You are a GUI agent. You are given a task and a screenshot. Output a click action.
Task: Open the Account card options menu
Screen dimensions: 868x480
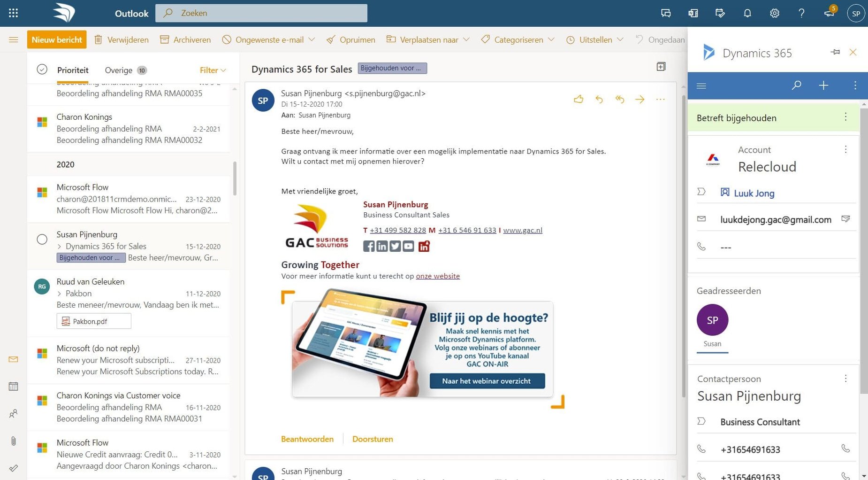(x=845, y=149)
